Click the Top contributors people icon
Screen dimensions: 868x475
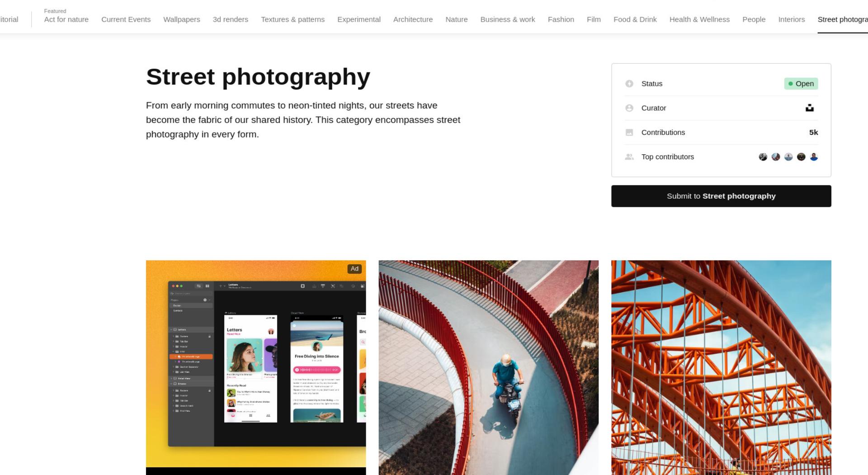(x=629, y=157)
